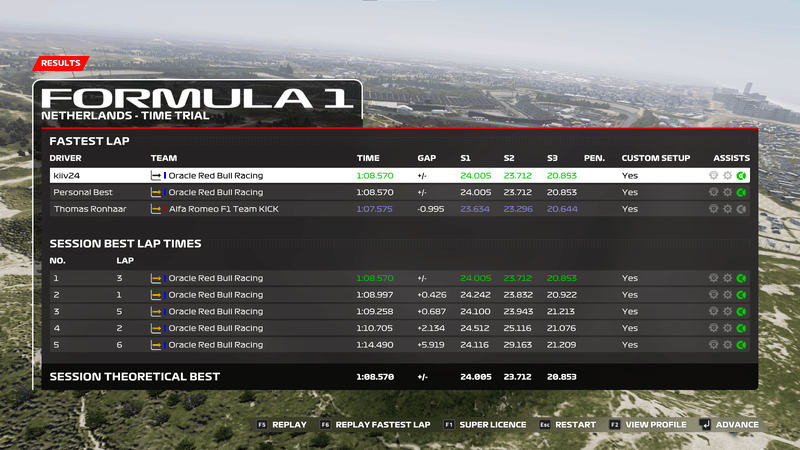Advance to the next screen
The height and width of the screenshot is (450, 800).
tap(730, 424)
